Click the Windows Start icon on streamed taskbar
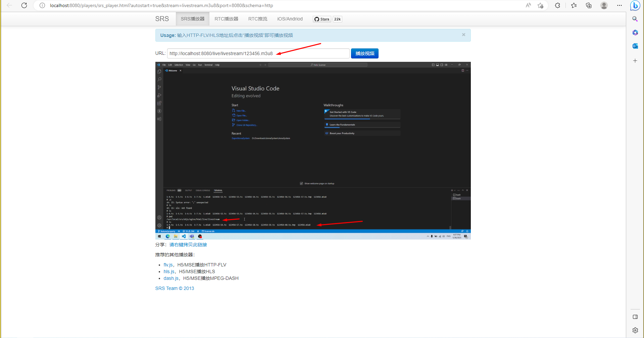 pyautogui.click(x=159, y=237)
